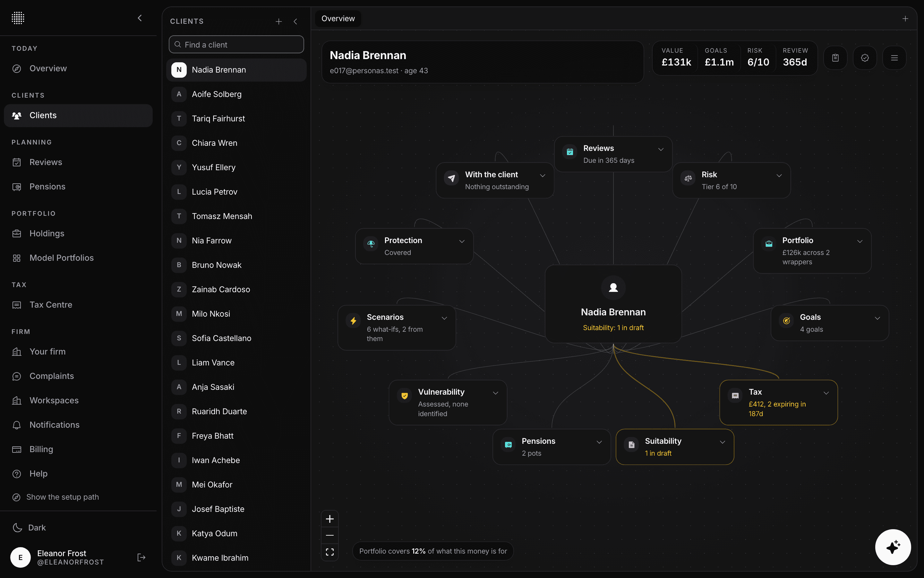Expand the Goals card chevron
Image resolution: width=924 pixels, height=578 pixels.
[x=877, y=318]
